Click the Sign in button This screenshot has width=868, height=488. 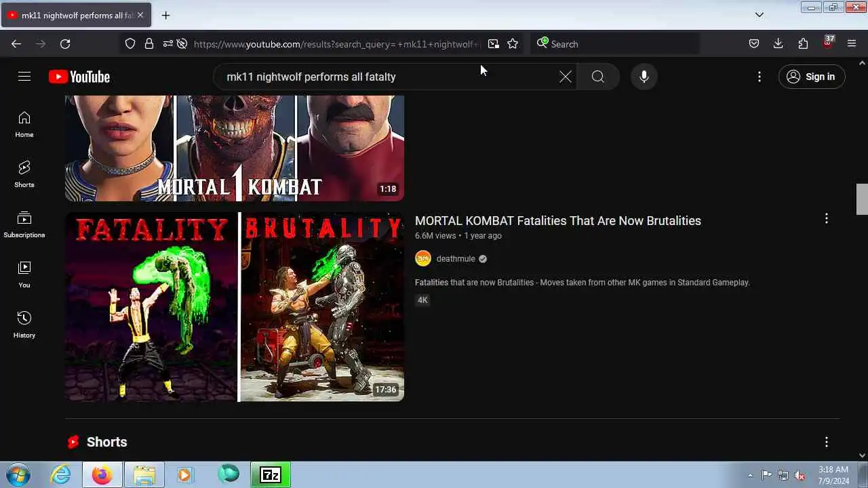(812, 77)
